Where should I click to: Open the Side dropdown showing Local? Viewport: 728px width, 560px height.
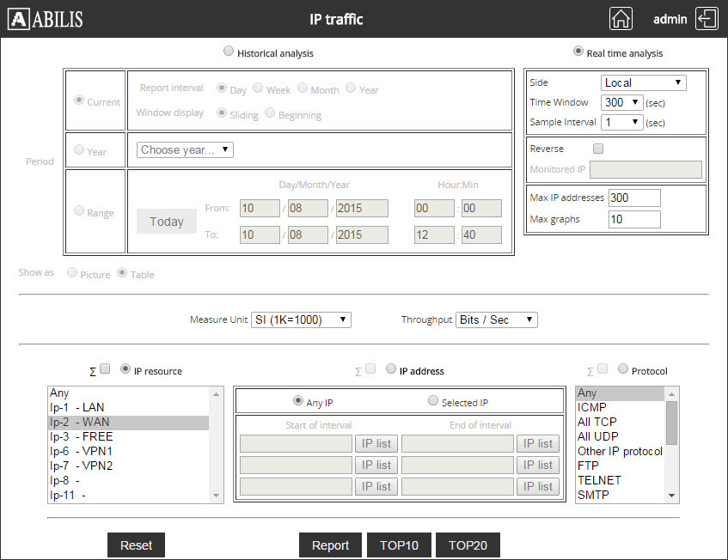643,82
